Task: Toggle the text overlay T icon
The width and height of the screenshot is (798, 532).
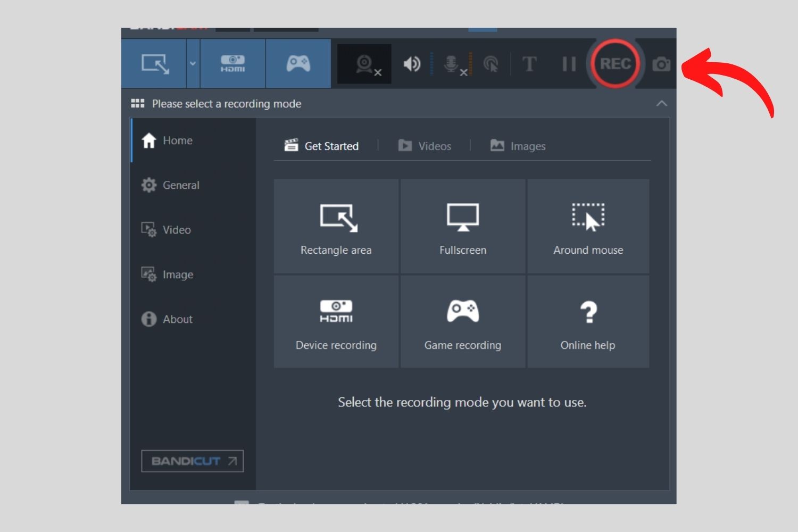Action: click(x=529, y=64)
